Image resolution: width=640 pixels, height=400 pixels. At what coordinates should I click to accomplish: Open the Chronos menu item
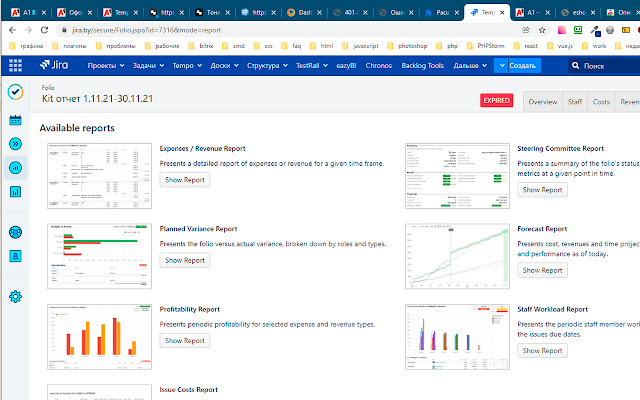[378, 65]
